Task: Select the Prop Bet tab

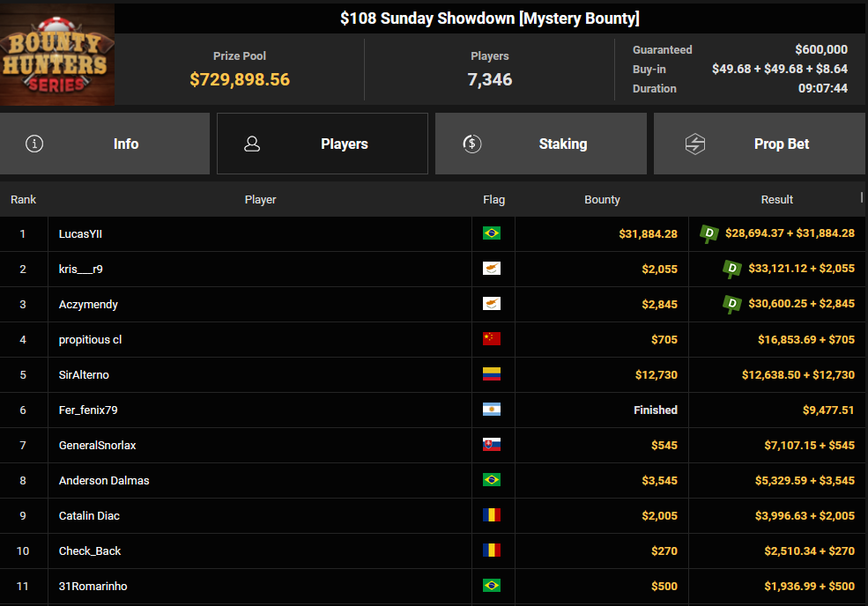Action: click(759, 144)
